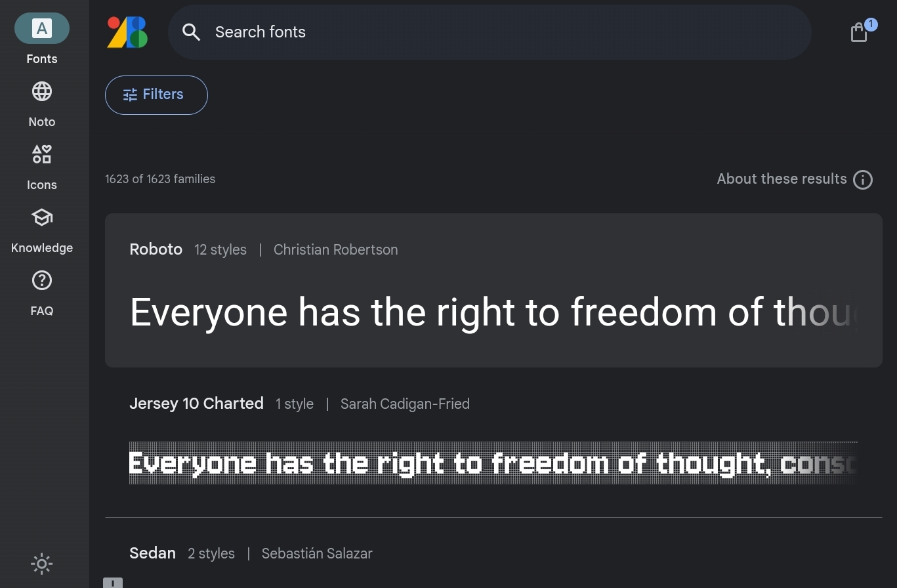The height and width of the screenshot is (588, 897).
Task: Toggle the light/dark theme switch
Action: pos(42,564)
